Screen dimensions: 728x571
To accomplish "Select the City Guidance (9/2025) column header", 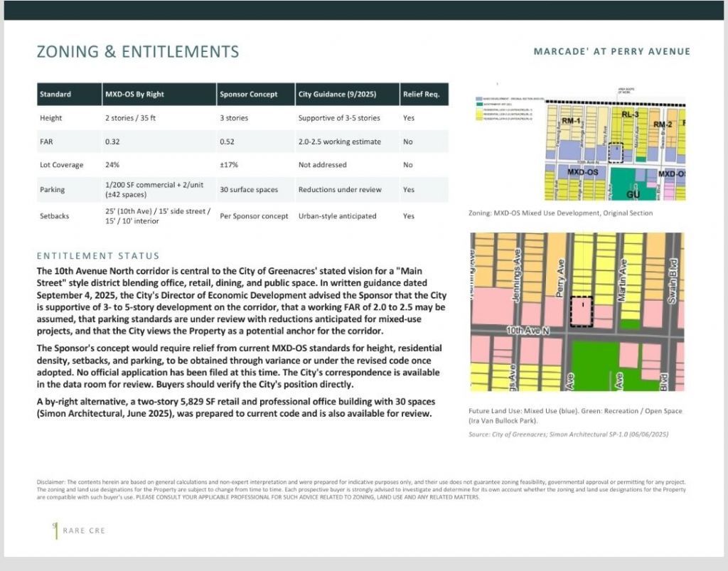I will (347, 95).
